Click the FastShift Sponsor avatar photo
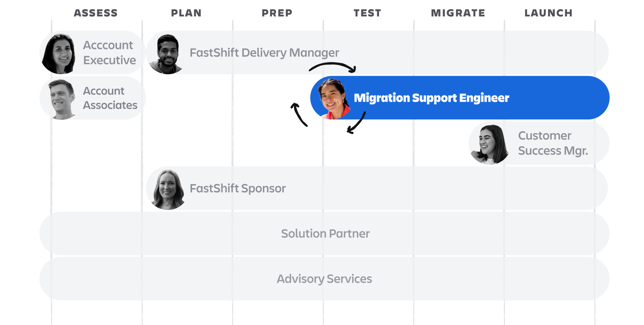The image size is (644, 325). [x=168, y=189]
